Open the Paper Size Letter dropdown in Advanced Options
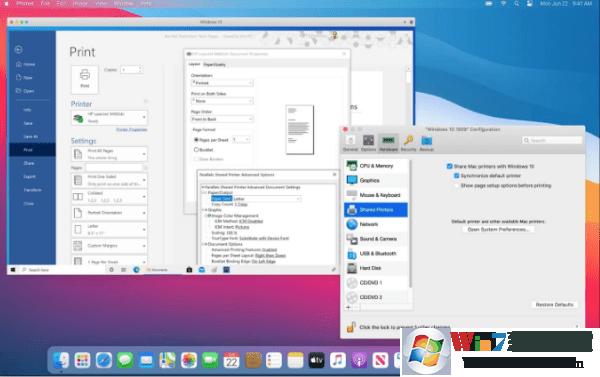Screen dimensions: 600x377 pos(267,199)
